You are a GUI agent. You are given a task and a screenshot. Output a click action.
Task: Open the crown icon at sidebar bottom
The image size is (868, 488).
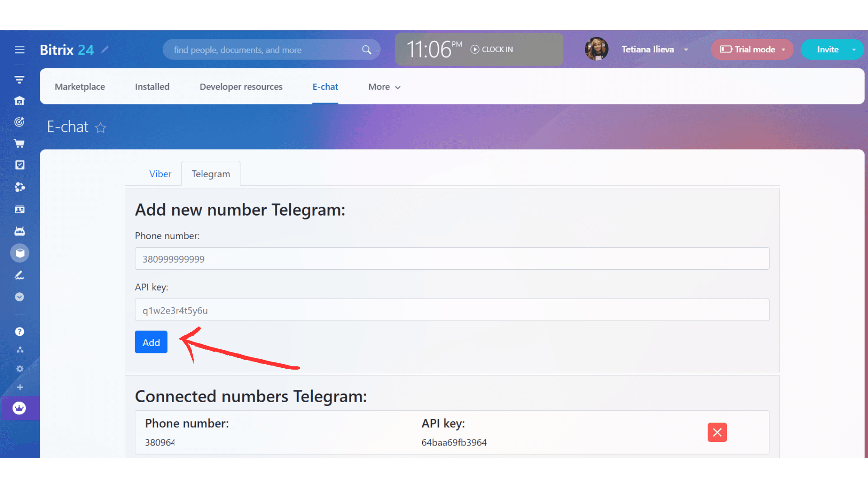click(x=19, y=408)
